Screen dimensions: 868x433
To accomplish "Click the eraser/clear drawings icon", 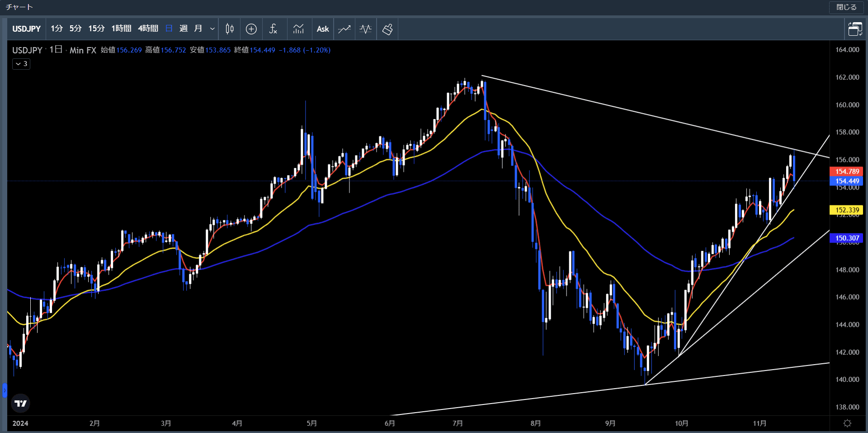I will [x=387, y=29].
